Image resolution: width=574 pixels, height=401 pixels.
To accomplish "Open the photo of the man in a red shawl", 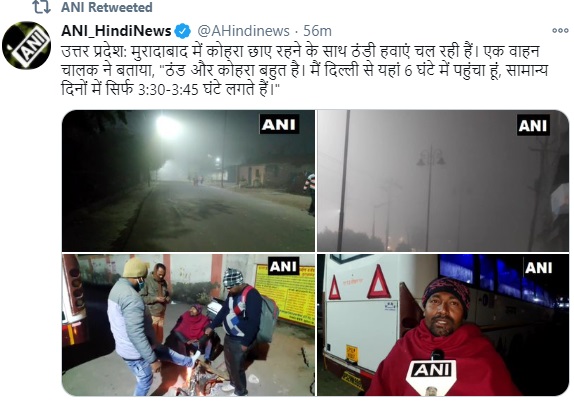I will pyautogui.click(x=443, y=325).
